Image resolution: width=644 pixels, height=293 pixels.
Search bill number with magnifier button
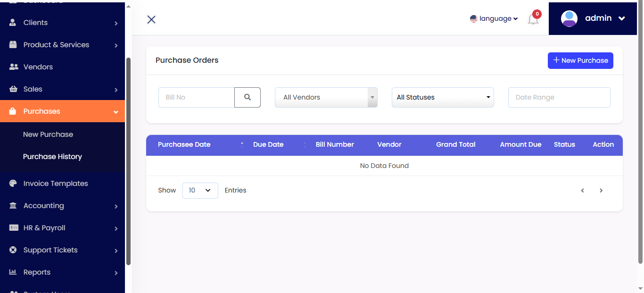tap(248, 97)
